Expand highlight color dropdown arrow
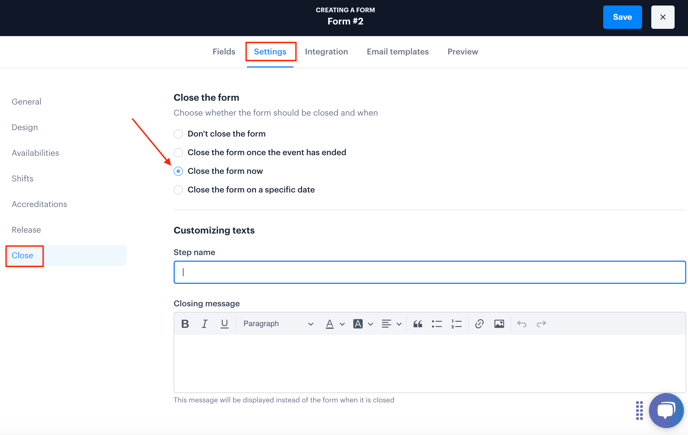This screenshot has width=688, height=435. click(371, 324)
